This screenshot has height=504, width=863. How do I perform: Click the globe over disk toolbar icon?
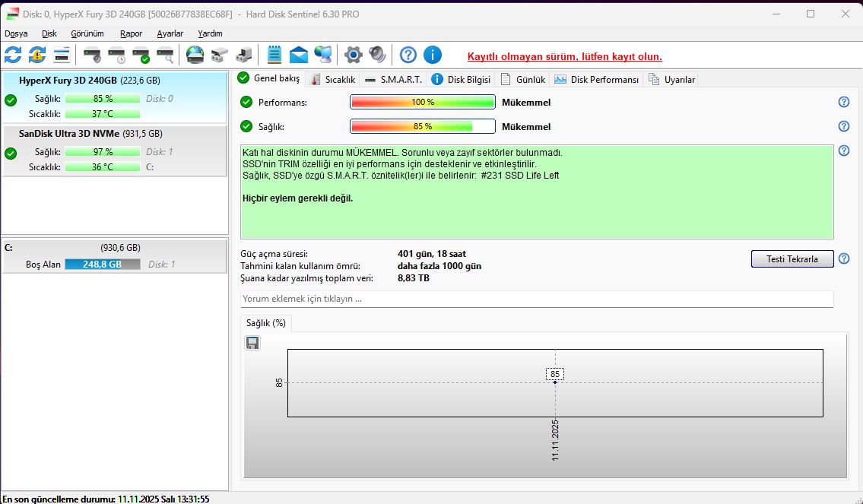195,55
